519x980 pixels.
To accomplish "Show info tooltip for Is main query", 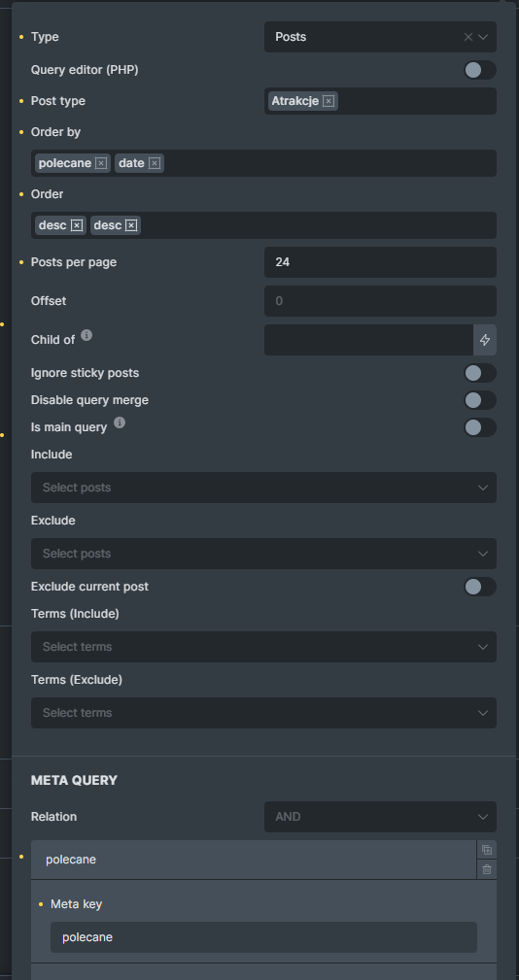I will pos(120,423).
